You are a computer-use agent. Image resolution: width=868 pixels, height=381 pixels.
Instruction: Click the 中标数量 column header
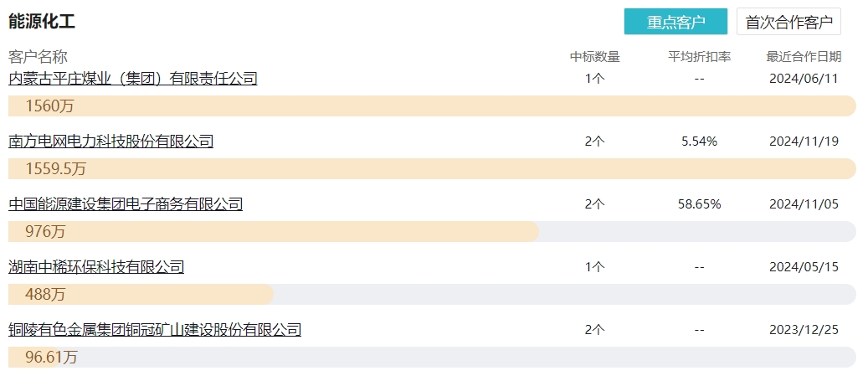pyautogui.click(x=594, y=57)
